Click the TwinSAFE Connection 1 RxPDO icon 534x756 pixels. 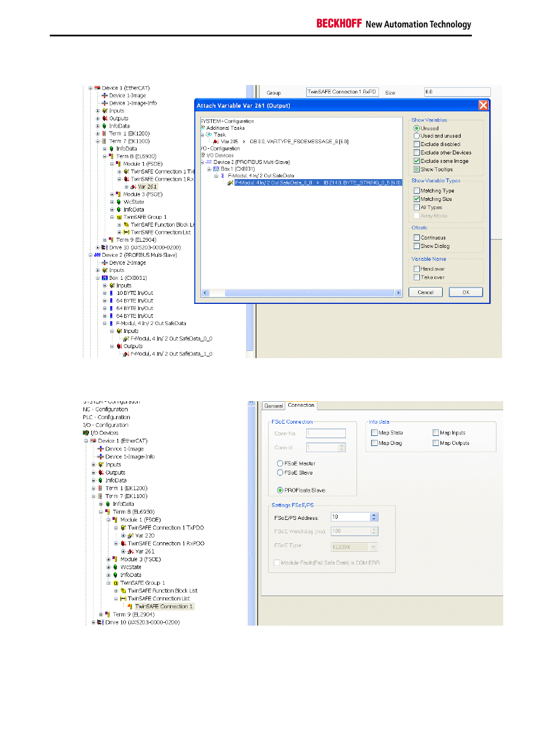(123, 544)
